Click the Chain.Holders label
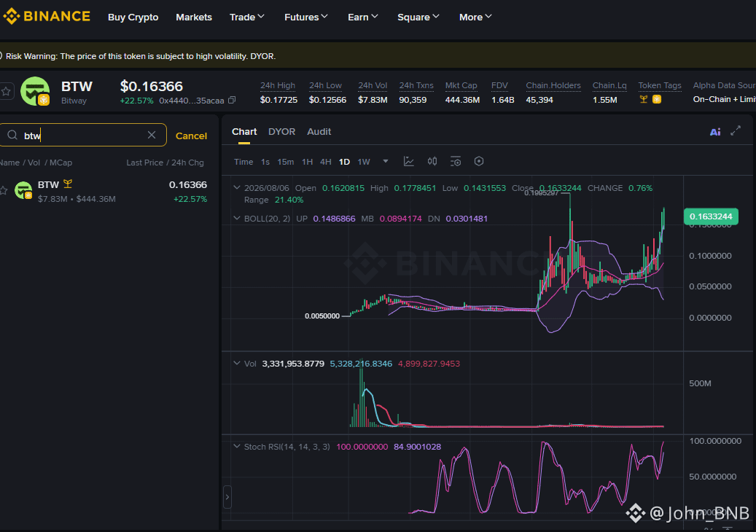This screenshot has width=756, height=532. [x=553, y=85]
